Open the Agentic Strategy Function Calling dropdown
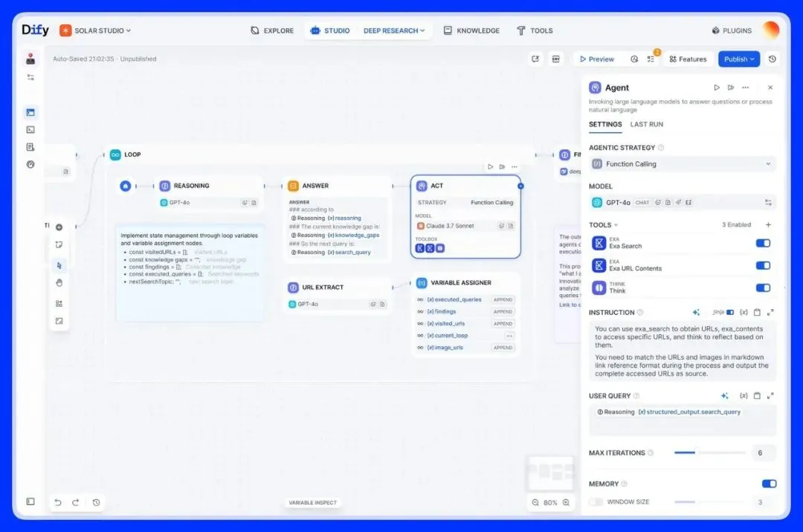 [682, 164]
